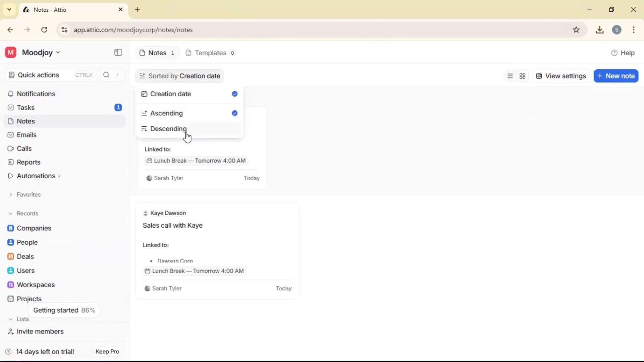Screen dimensions: 644x362
Task: Create a New note
Action: pyautogui.click(x=616, y=76)
